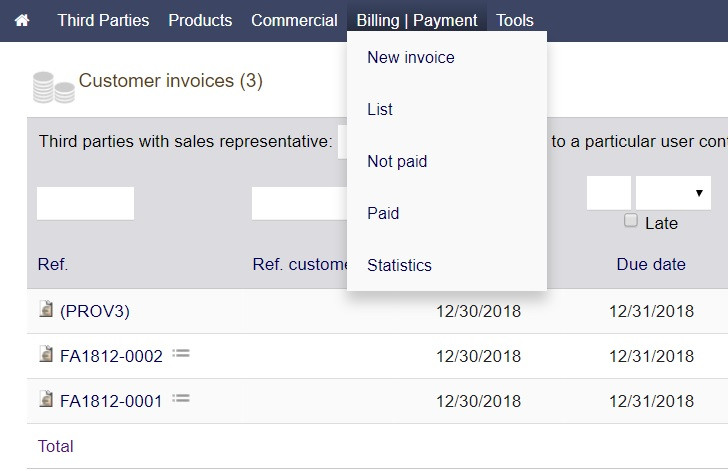Select Statistics menu entry
This screenshot has height=471, width=728.
pyautogui.click(x=400, y=265)
